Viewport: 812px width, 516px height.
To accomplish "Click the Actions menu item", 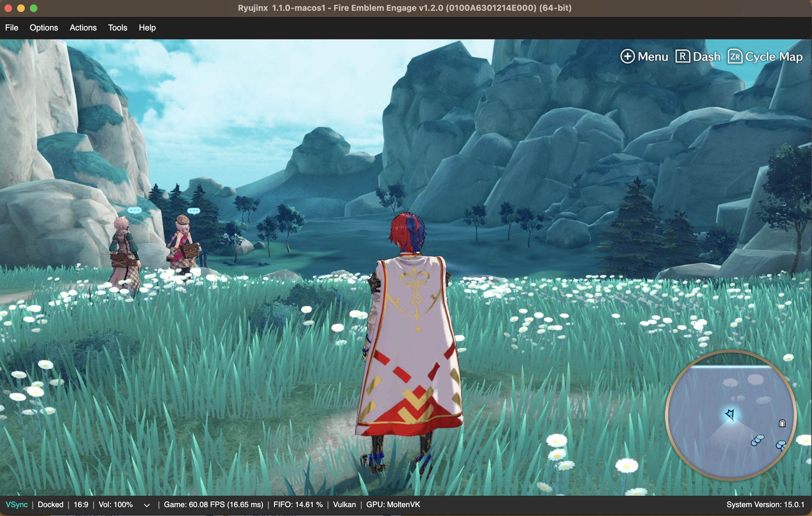I will [x=83, y=27].
